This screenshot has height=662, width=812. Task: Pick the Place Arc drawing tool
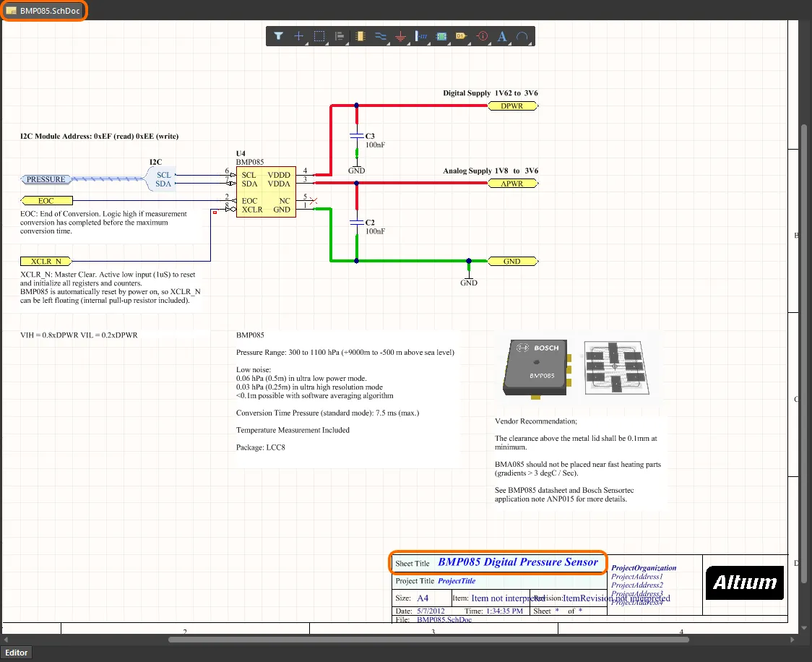[x=522, y=35]
